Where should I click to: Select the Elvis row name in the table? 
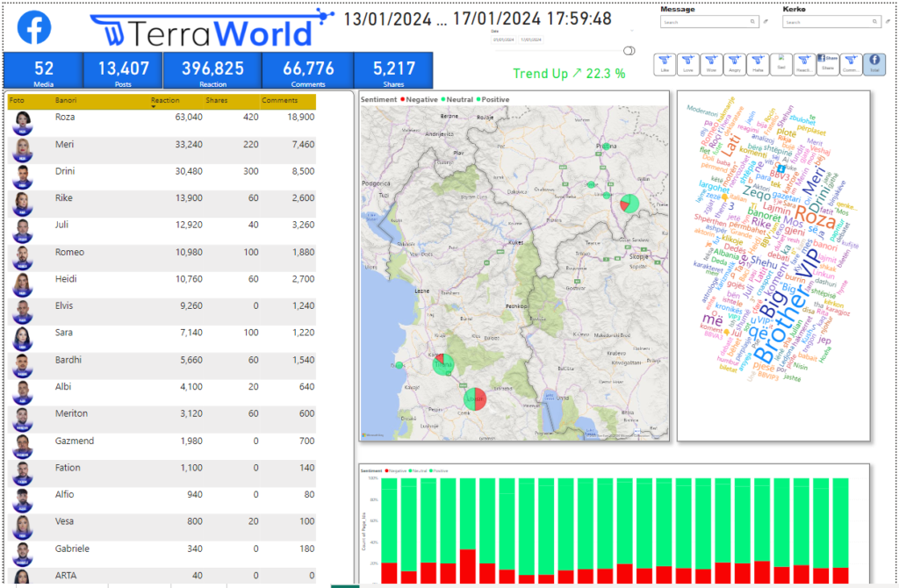[64, 305]
